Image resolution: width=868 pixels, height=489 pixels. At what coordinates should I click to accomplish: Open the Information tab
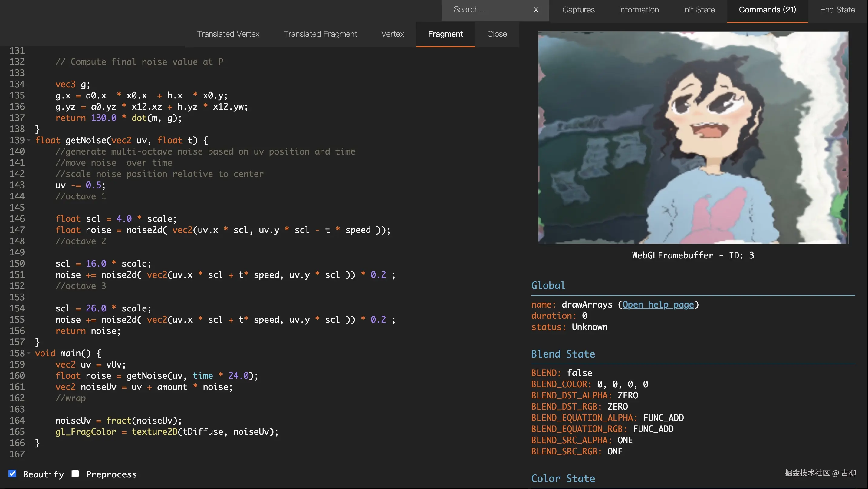(639, 10)
